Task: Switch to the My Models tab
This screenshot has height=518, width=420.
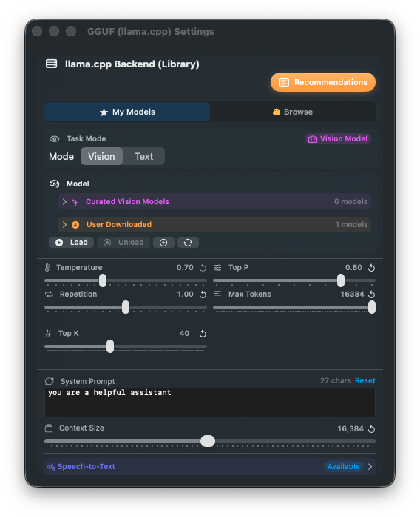Action: tap(127, 112)
